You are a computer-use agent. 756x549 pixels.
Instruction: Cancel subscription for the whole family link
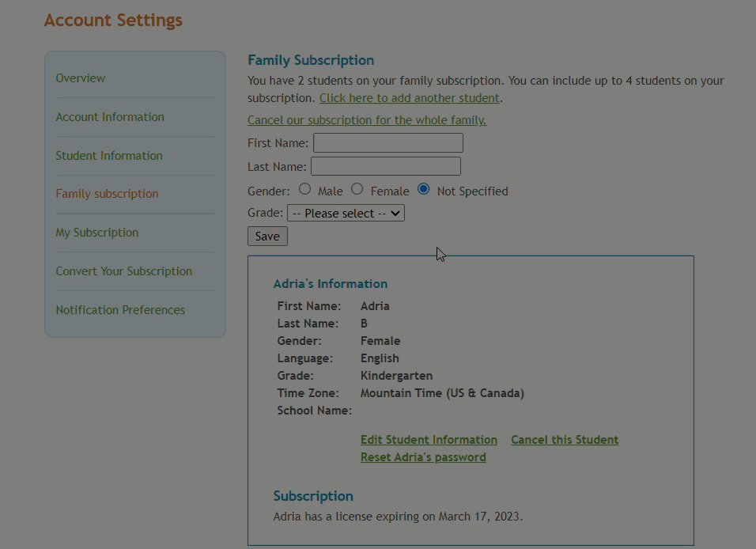(x=367, y=120)
